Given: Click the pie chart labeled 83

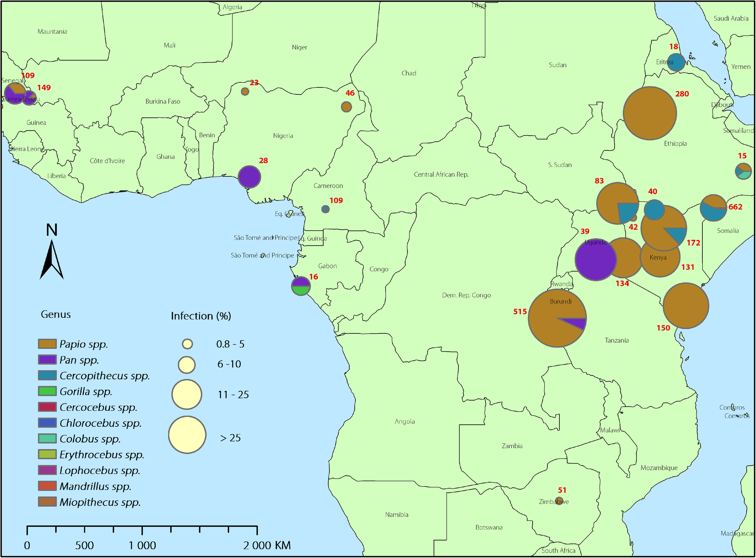Looking at the screenshot, I should [618, 203].
